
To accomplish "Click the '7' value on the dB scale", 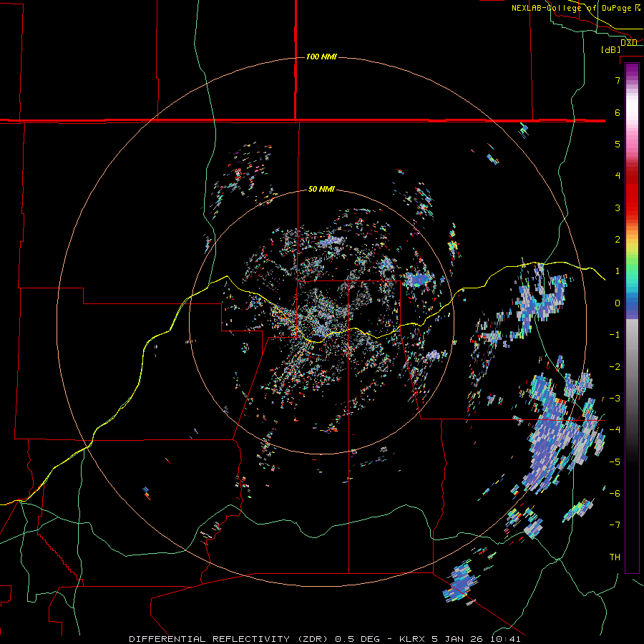I will click(x=618, y=80).
